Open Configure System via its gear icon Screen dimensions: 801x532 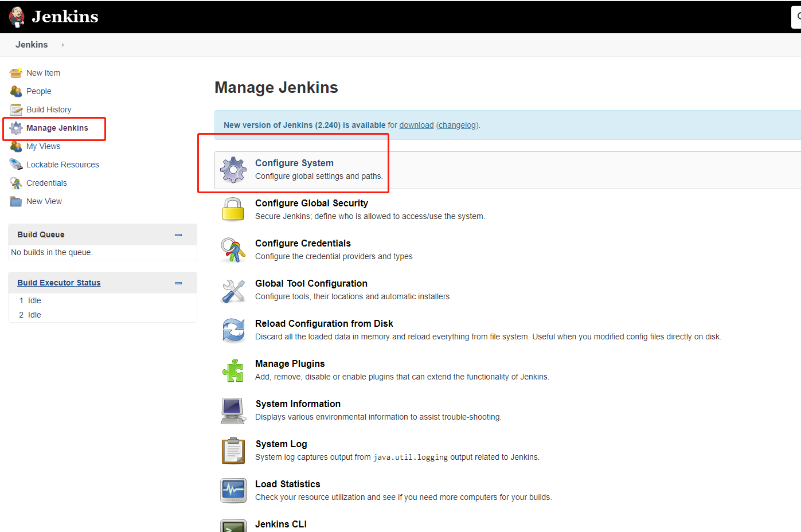(233, 170)
